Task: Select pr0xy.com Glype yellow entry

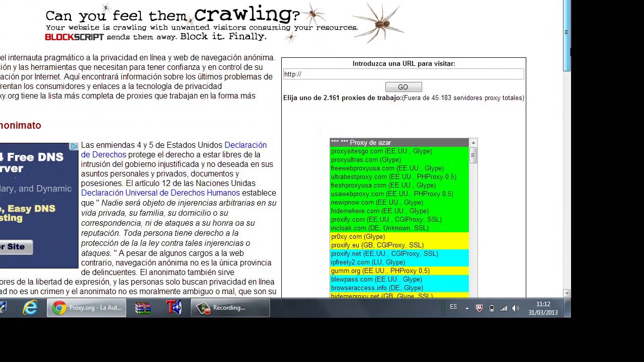Action: (x=399, y=236)
